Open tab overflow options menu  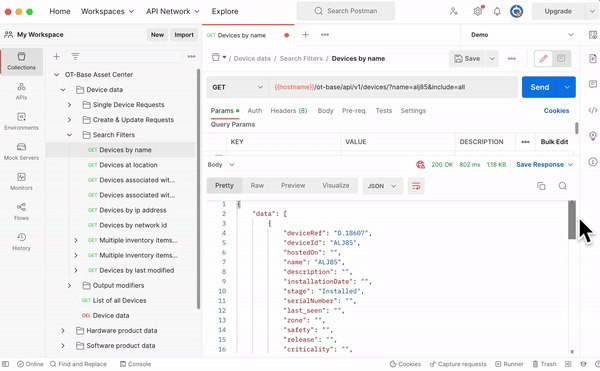(325, 35)
